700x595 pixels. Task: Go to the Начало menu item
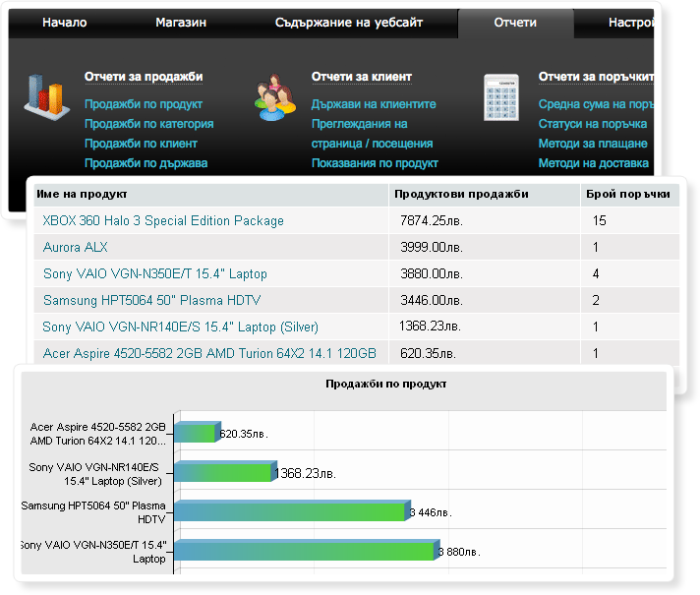65,23
